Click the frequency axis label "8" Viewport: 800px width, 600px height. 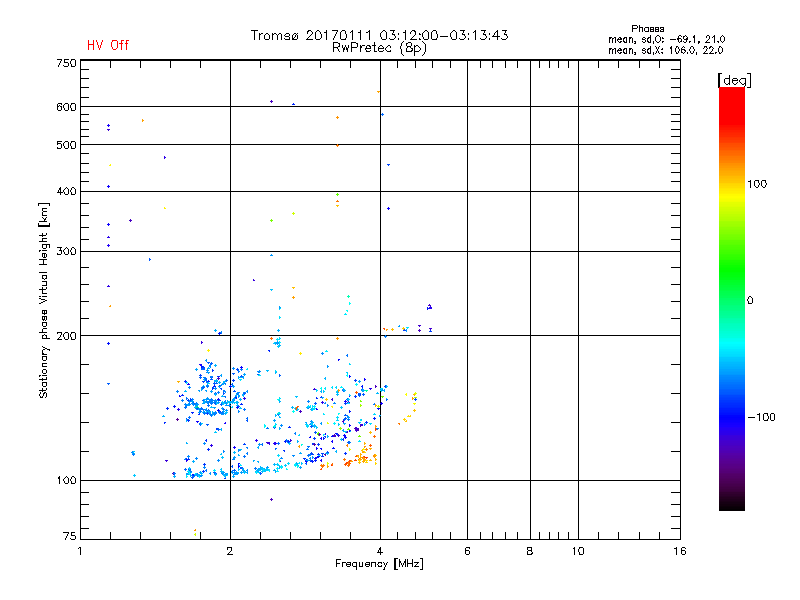click(530, 551)
